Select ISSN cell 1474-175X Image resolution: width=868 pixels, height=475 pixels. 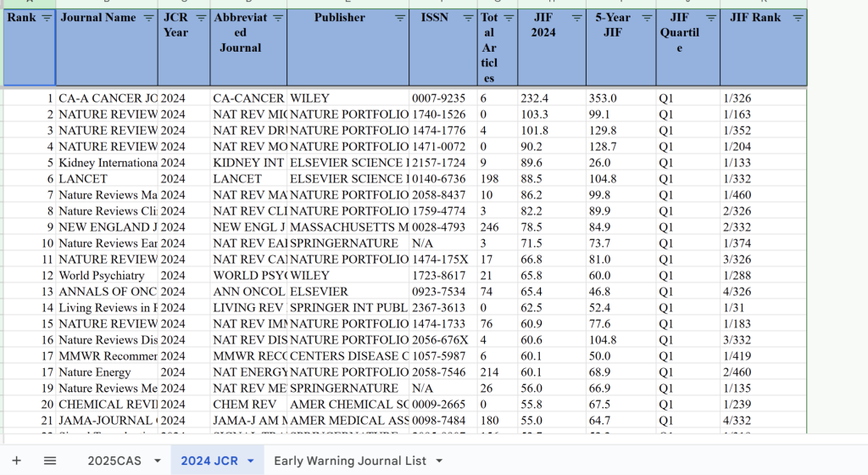tap(442, 260)
